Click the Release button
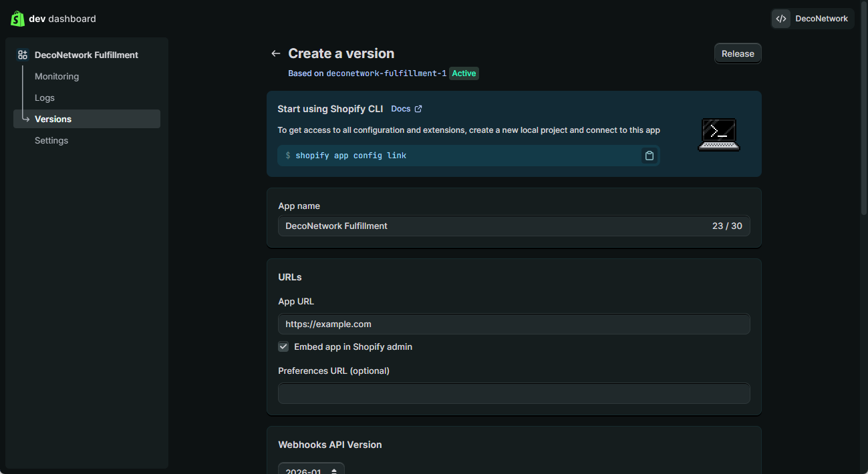 (x=738, y=53)
